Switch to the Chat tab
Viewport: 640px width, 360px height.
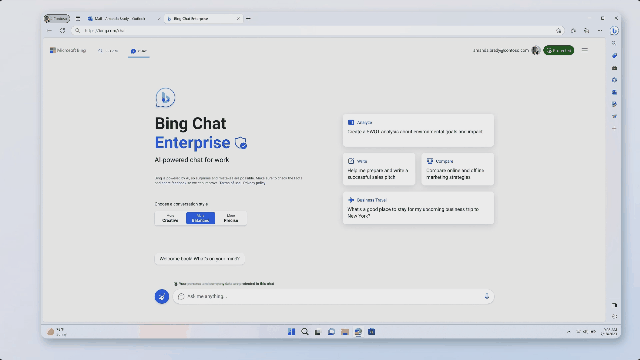tap(139, 51)
